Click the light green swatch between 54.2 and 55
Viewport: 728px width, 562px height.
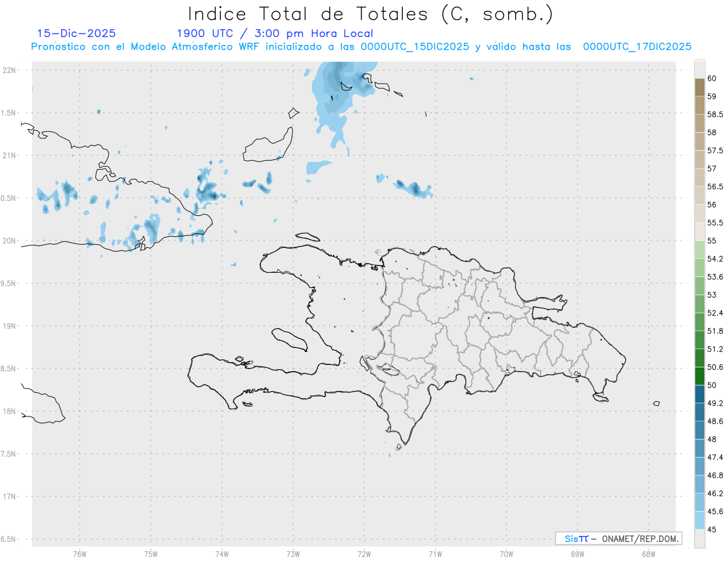[699, 250]
